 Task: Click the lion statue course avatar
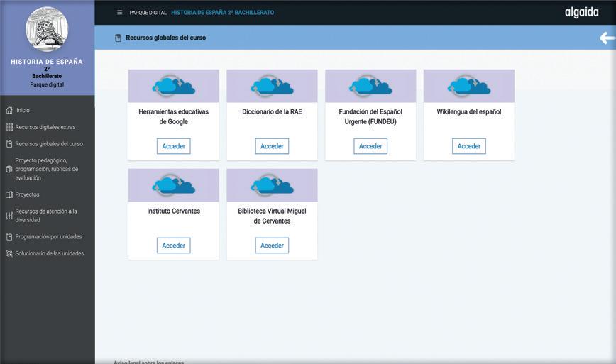pyautogui.click(x=47, y=29)
